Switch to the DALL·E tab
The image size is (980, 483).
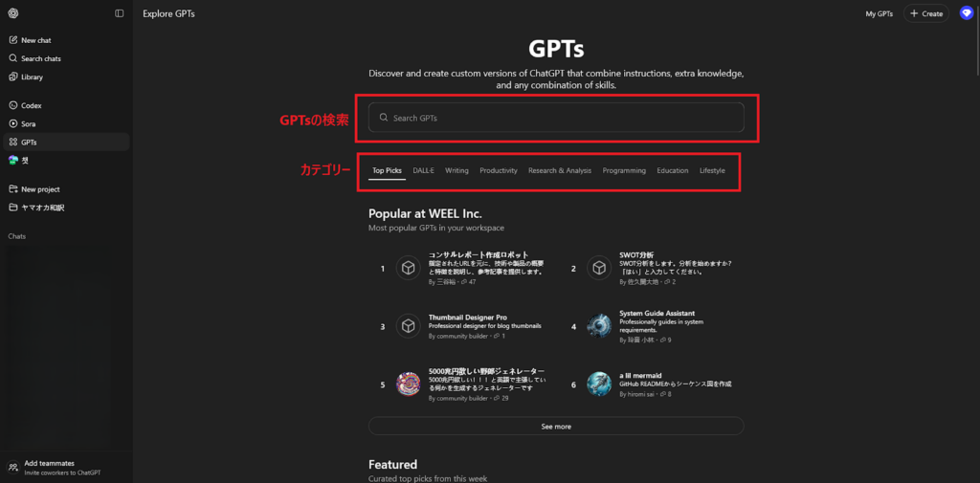[x=423, y=170]
